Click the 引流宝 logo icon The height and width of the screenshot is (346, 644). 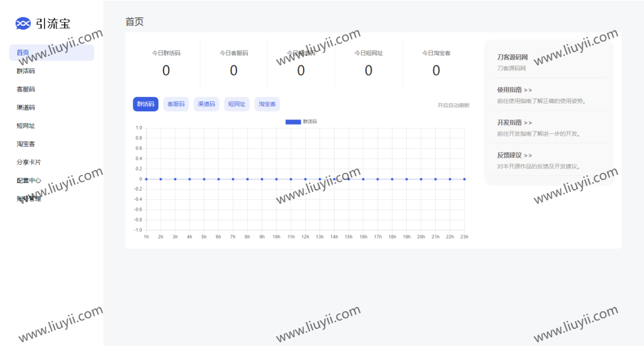[23, 23]
